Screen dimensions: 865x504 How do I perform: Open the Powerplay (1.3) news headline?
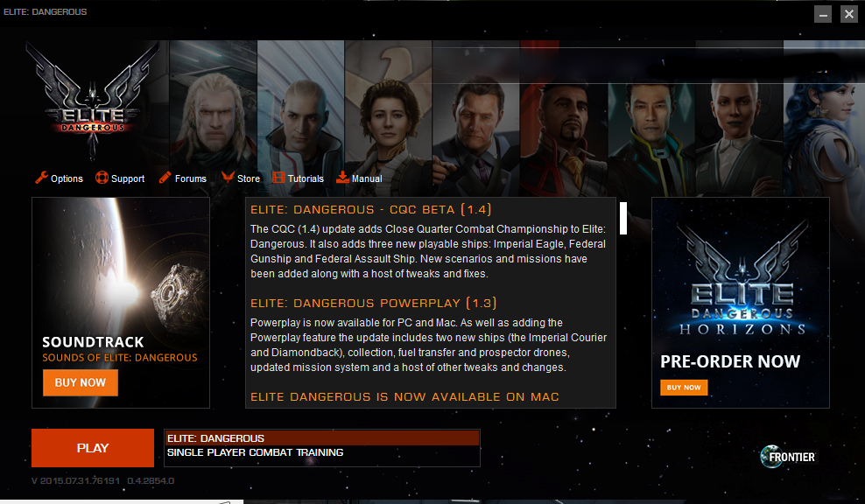point(374,304)
